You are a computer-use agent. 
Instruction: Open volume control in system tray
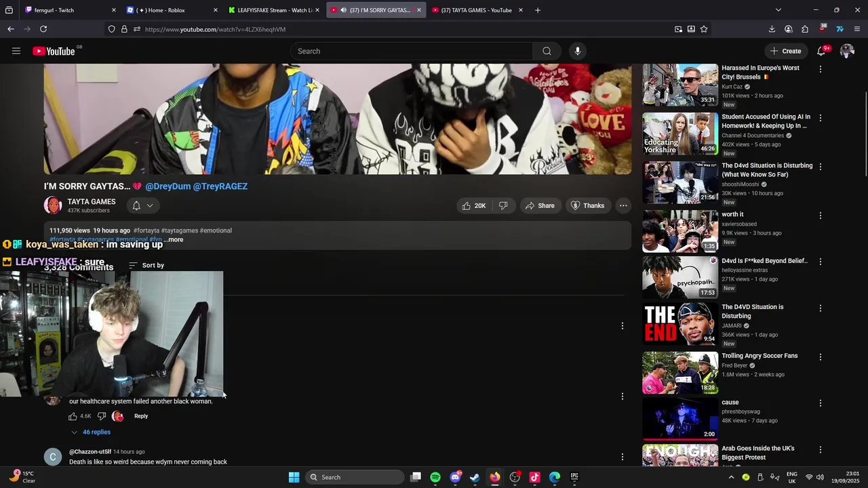(819, 477)
